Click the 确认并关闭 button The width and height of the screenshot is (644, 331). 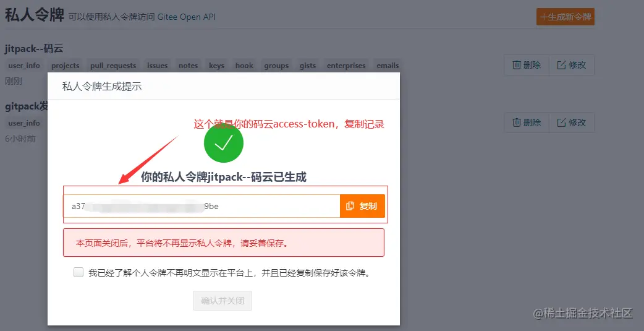[x=222, y=301]
